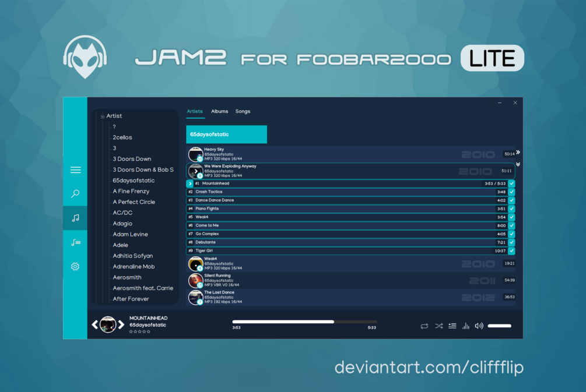Skip to previous track arrow
This screenshot has width=586, height=392.
pos(95,324)
